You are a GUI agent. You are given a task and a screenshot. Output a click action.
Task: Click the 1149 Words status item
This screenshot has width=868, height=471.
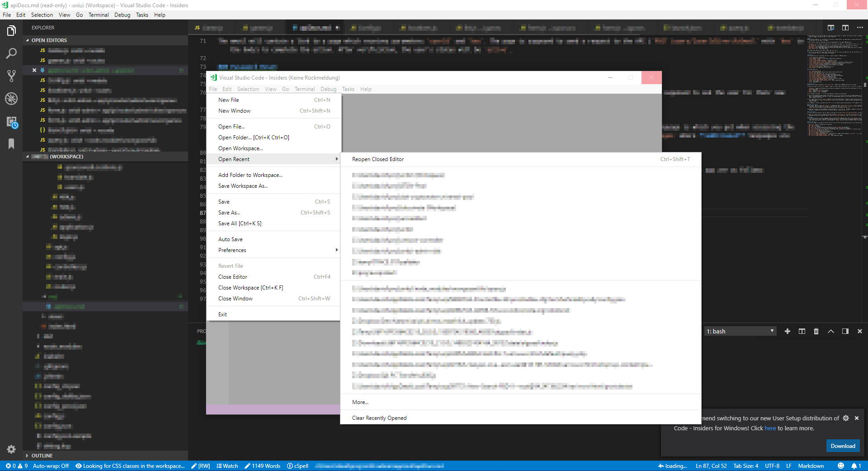[262, 466]
